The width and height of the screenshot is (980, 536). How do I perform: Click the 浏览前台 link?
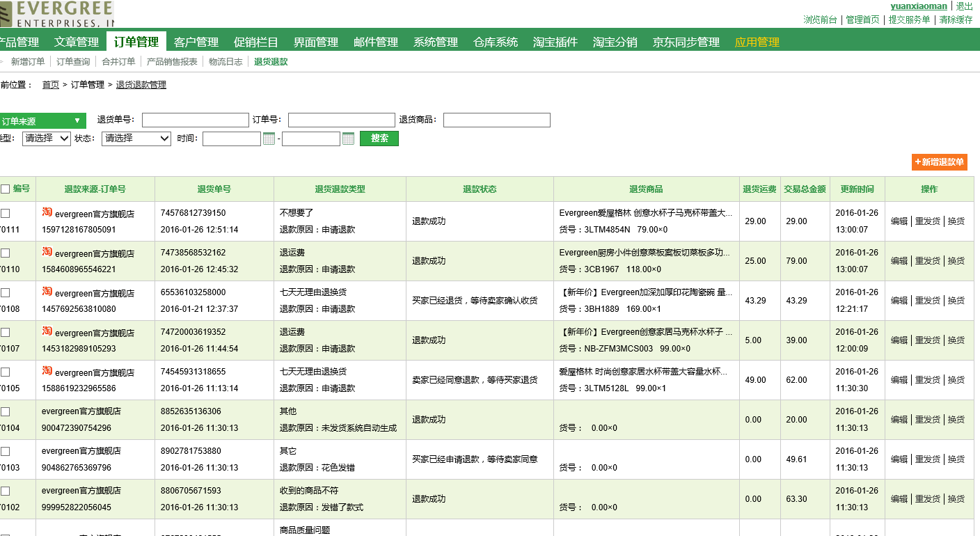coord(821,19)
